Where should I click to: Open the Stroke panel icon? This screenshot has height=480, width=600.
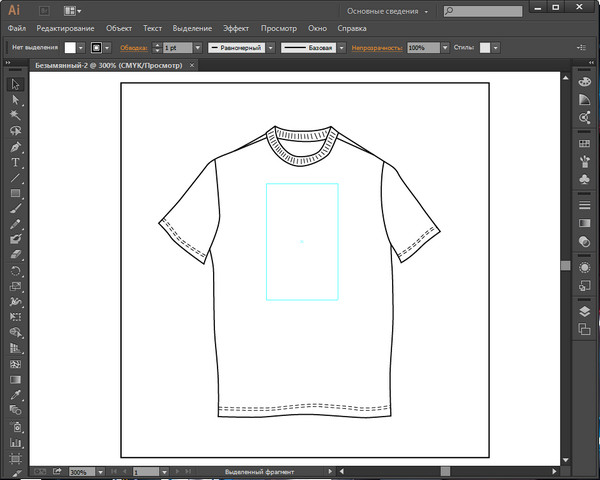point(584,205)
